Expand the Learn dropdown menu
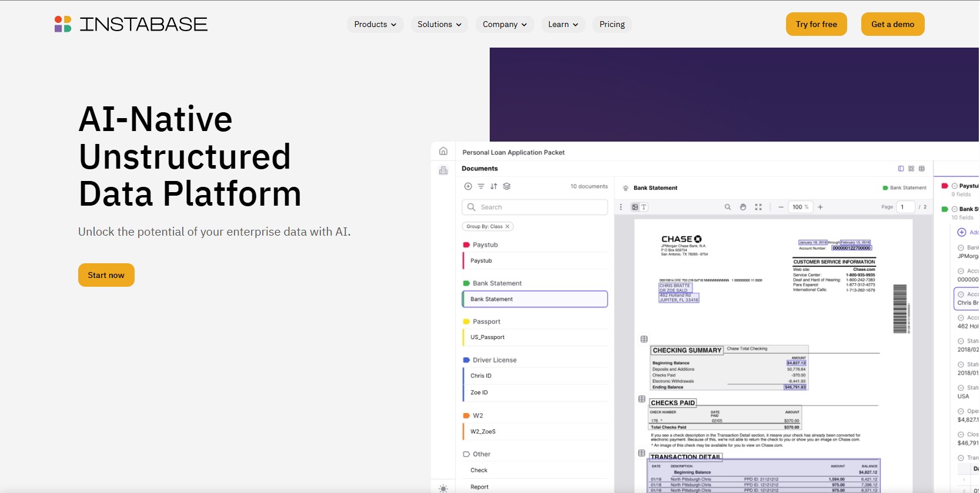 (563, 24)
